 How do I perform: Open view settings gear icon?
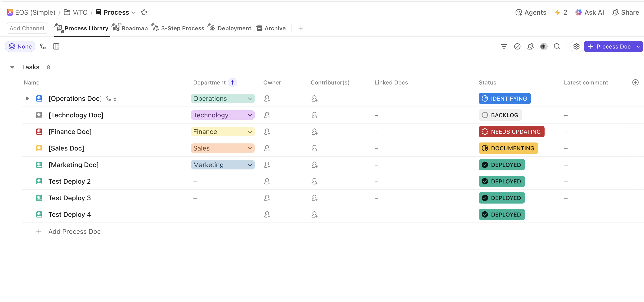click(576, 46)
